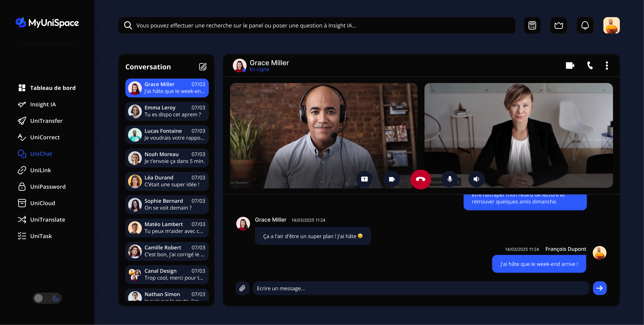Start a voice call from chat header

[x=590, y=65]
